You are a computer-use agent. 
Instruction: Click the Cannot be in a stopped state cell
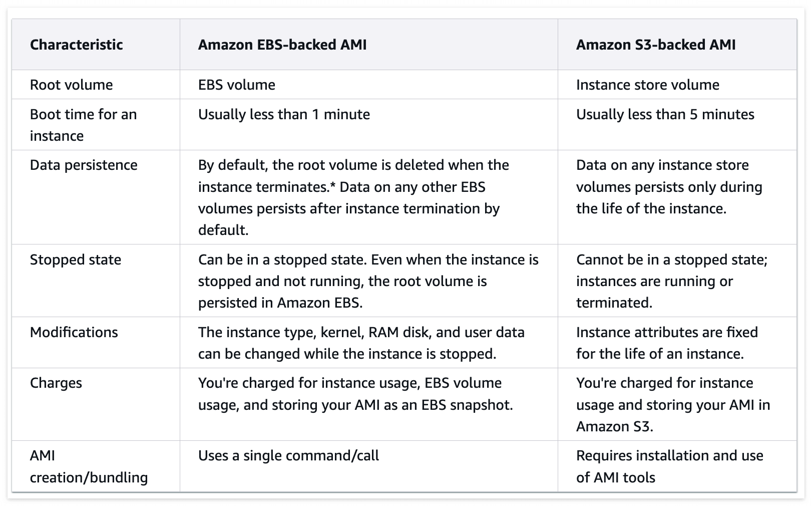click(x=671, y=281)
